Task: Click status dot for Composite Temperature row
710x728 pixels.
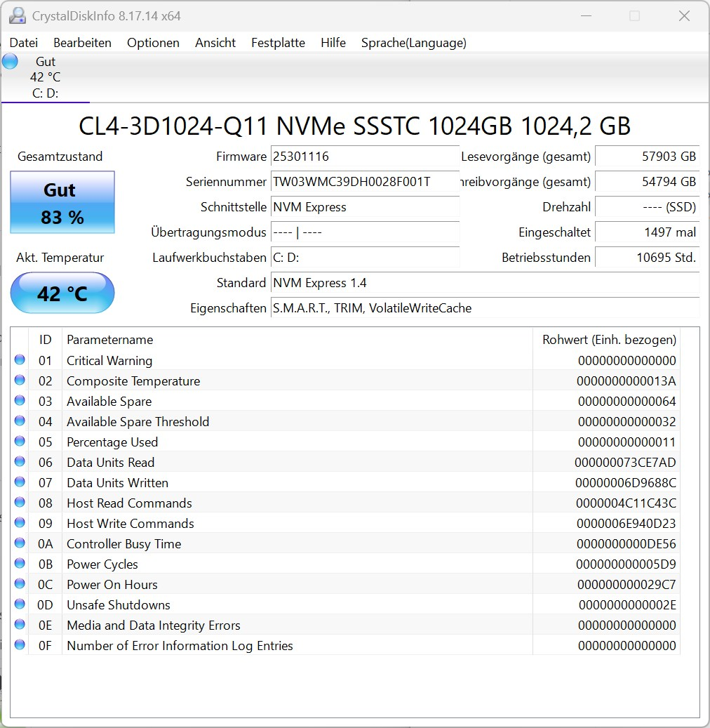Action: (20, 380)
